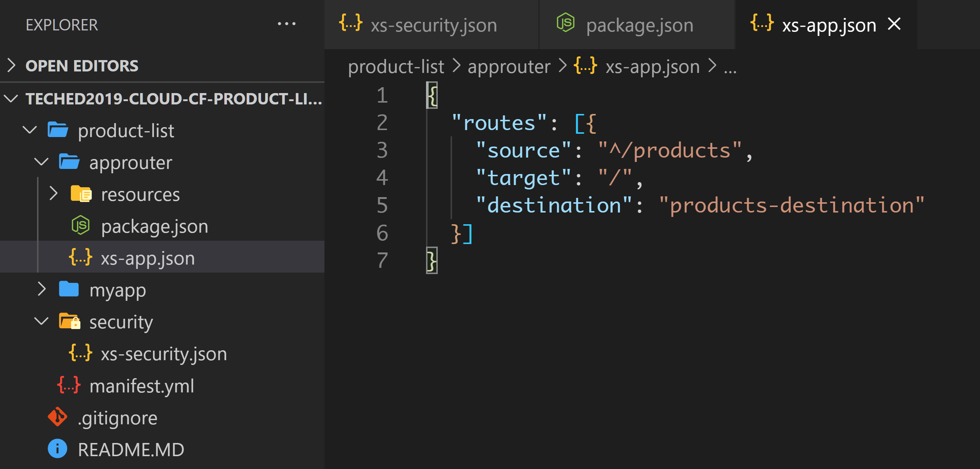Click the resources folder icon
The height and width of the screenshot is (469, 980).
click(x=81, y=194)
